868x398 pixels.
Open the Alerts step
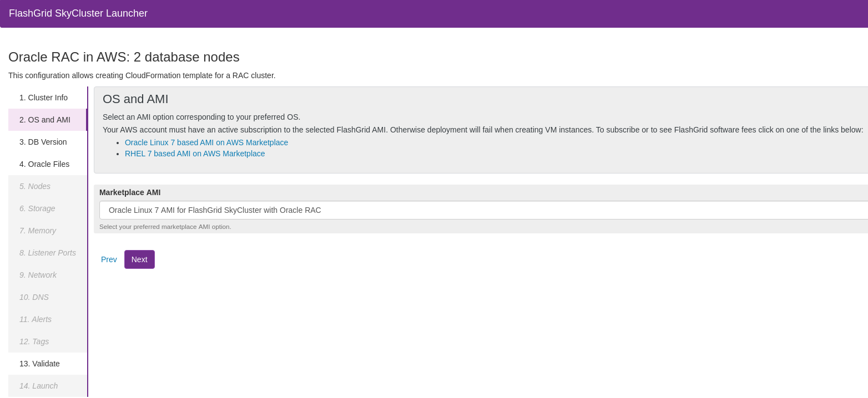36,319
